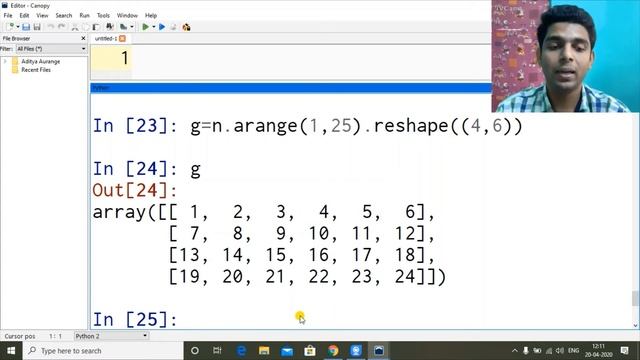Cut the selection with scissors icon
Screen dimensions: 640x360
click(x=75, y=27)
